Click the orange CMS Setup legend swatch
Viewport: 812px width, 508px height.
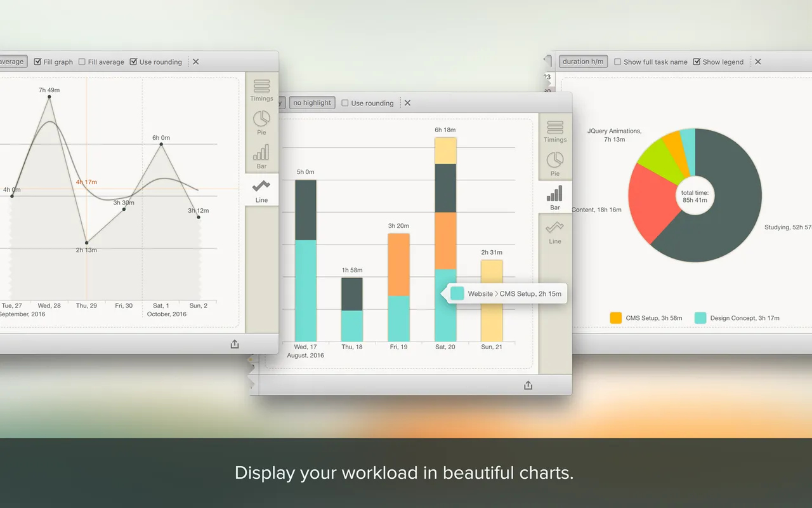coord(615,318)
